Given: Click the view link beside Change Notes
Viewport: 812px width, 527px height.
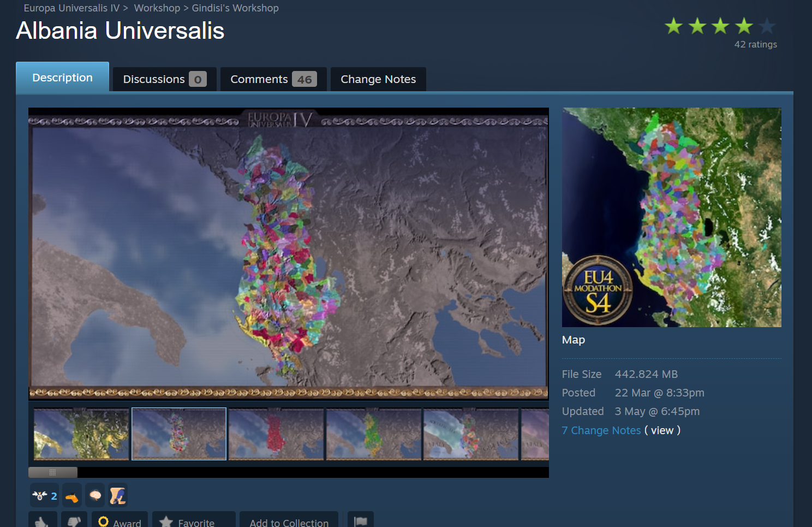Looking at the screenshot, I should [662, 430].
